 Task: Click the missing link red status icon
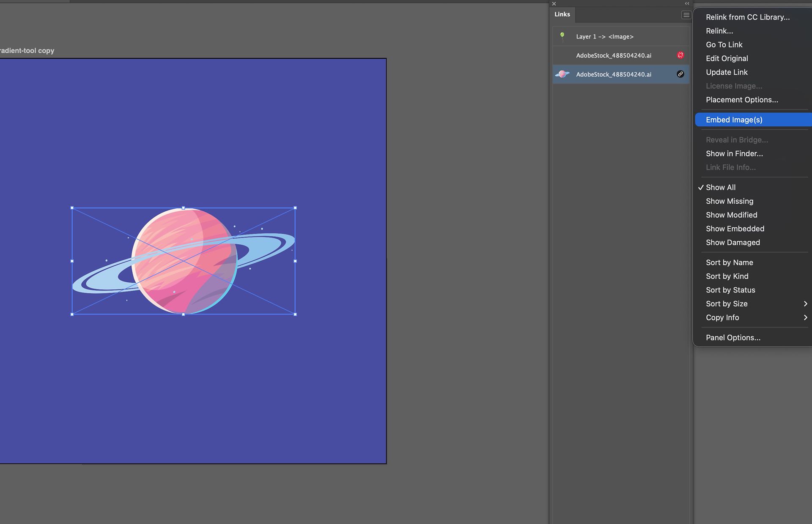[x=680, y=55]
